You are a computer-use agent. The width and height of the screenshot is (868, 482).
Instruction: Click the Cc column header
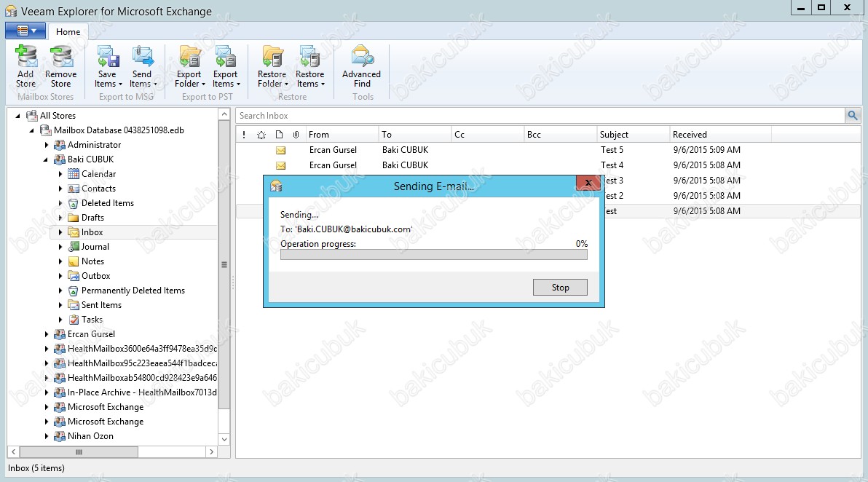coord(488,135)
